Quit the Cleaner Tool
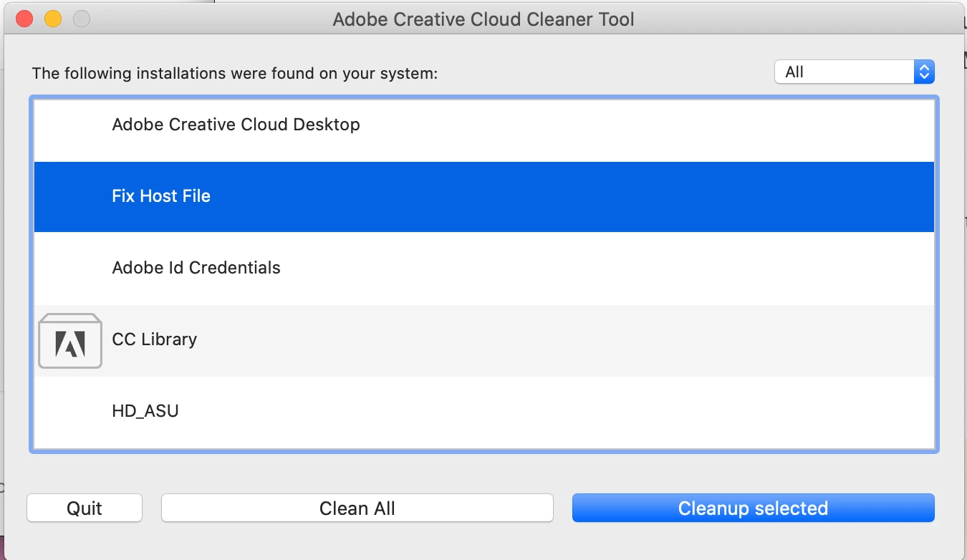Viewport: 967px width, 560px height. click(x=85, y=508)
